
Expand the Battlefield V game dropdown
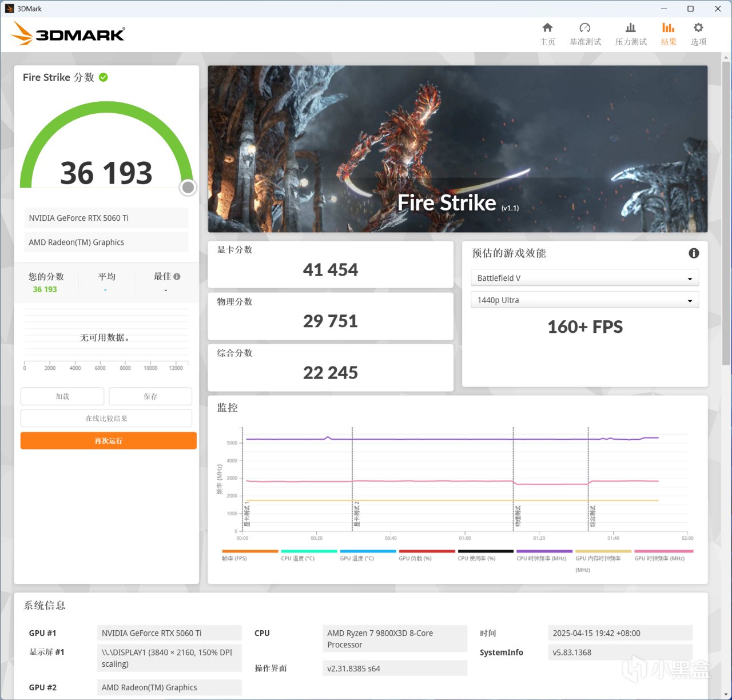[x=585, y=278]
